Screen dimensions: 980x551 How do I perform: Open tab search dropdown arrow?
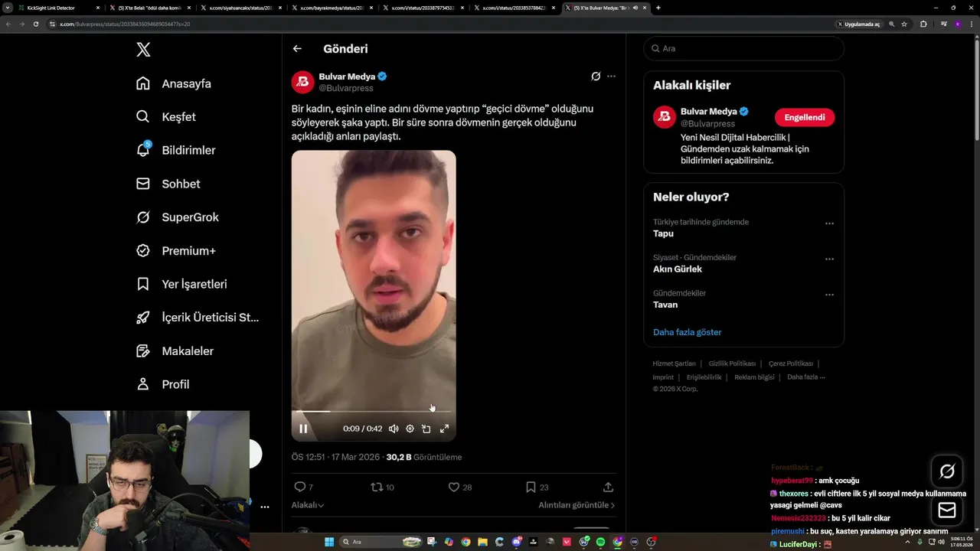7,8
